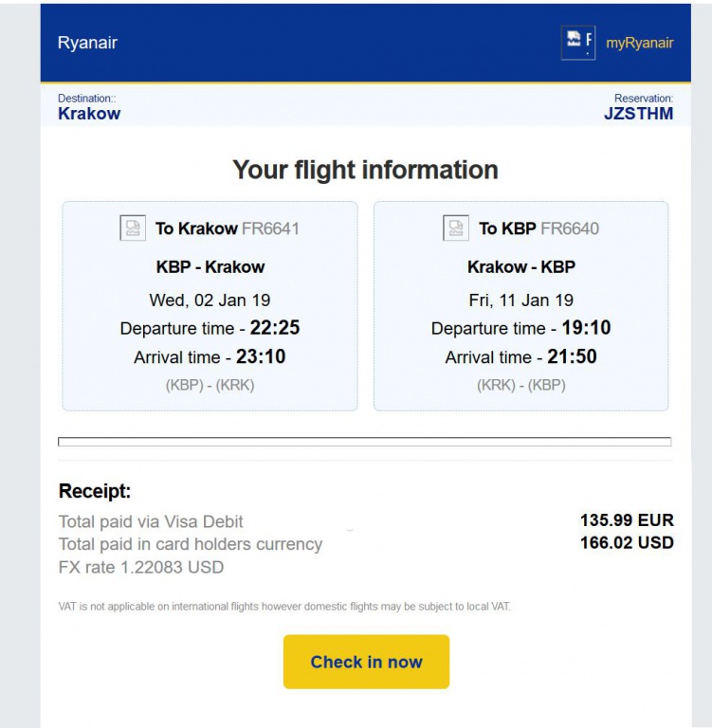Click the outbound departure time 22:25
This screenshot has height=728, width=712.
point(275,328)
